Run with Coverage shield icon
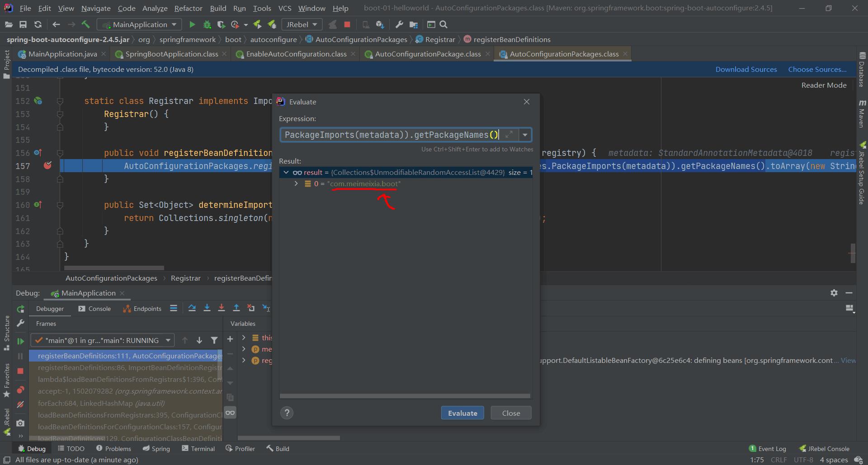Screen dimensions: 868x465 (221, 24)
